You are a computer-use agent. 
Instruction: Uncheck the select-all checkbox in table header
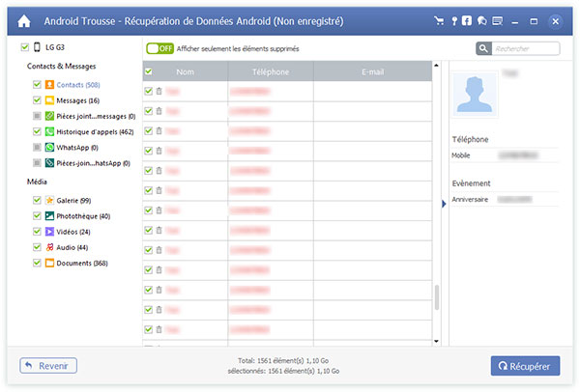tap(149, 71)
